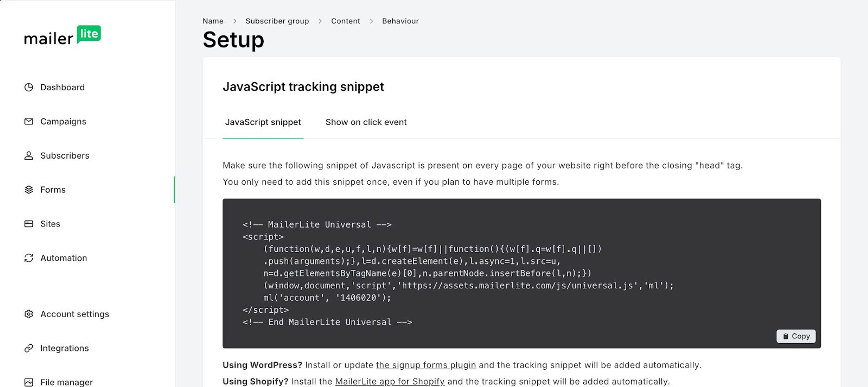Click the universal.js URL code line
The height and width of the screenshot is (387, 868).
coord(468,285)
